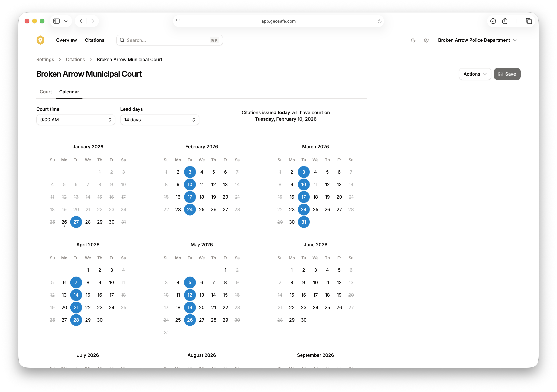The width and height of the screenshot is (557, 392).
Task: Toggle dark mode moon icon
Action: 413,40
